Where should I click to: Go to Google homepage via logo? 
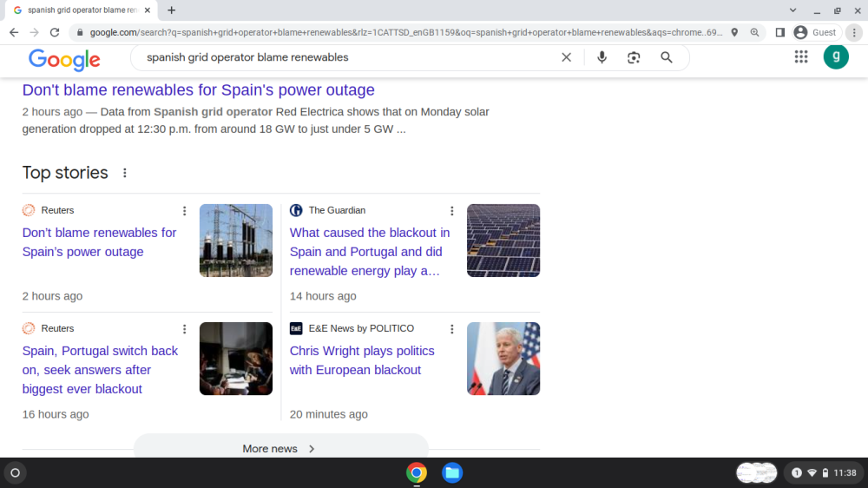click(64, 59)
